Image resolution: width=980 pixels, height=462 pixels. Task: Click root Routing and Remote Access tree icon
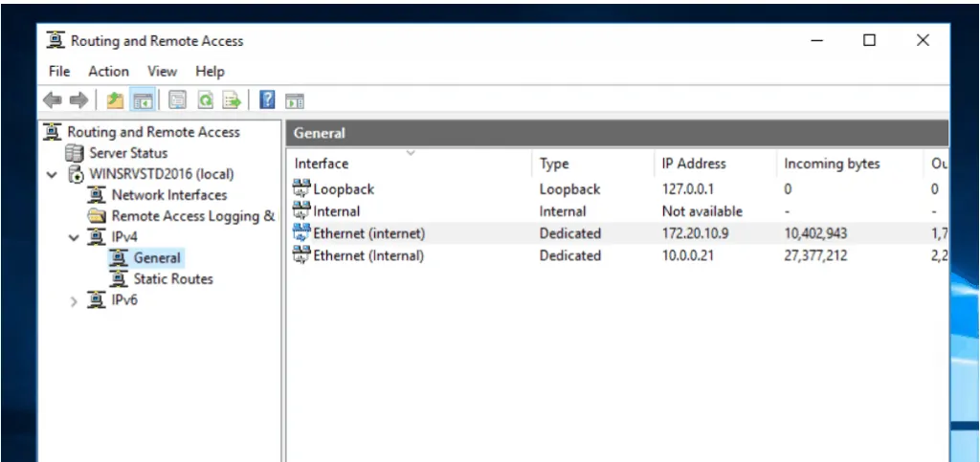53,132
